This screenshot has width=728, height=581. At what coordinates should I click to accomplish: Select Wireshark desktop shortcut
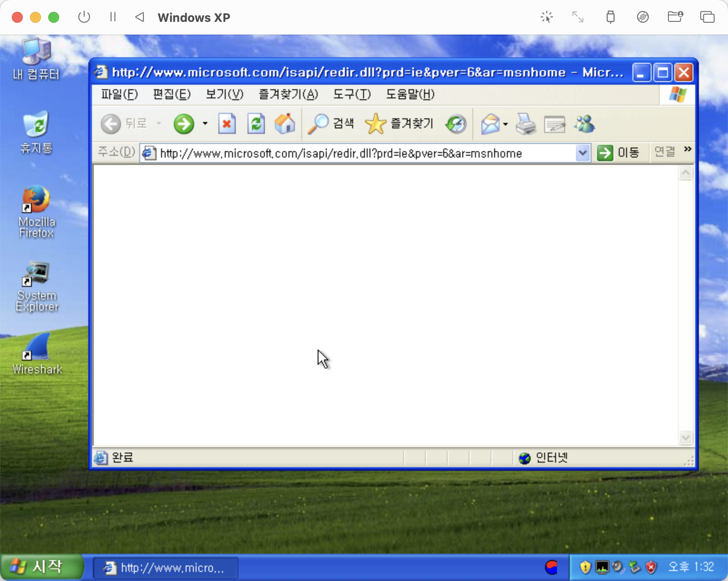click(36, 354)
